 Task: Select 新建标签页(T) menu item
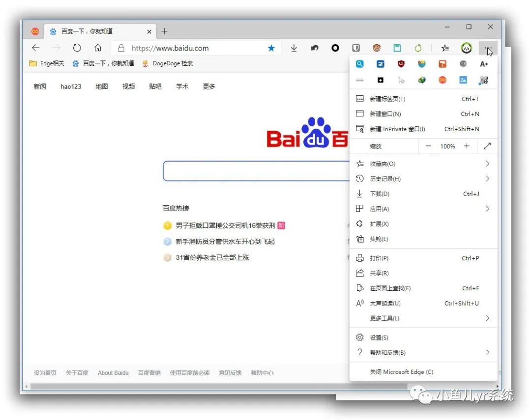(423, 99)
